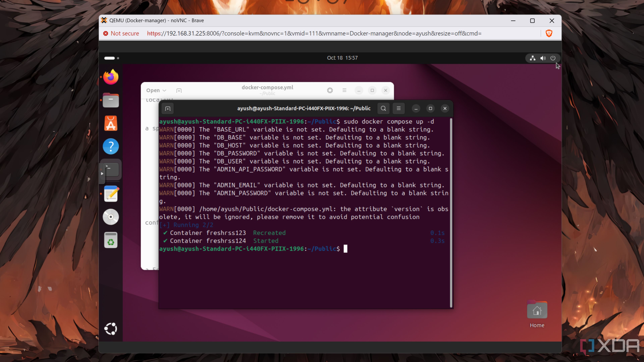Open the Files manager in the dock

(111, 100)
